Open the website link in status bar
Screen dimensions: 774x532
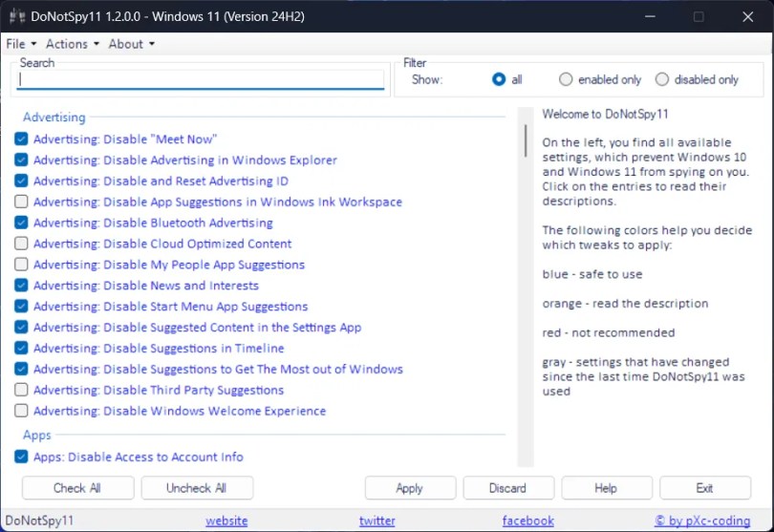(x=226, y=521)
